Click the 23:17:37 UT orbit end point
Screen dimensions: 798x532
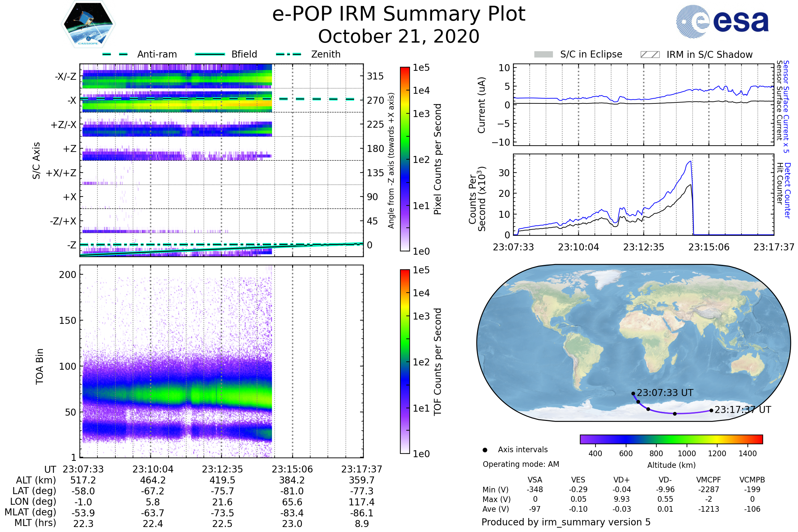point(711,411)
